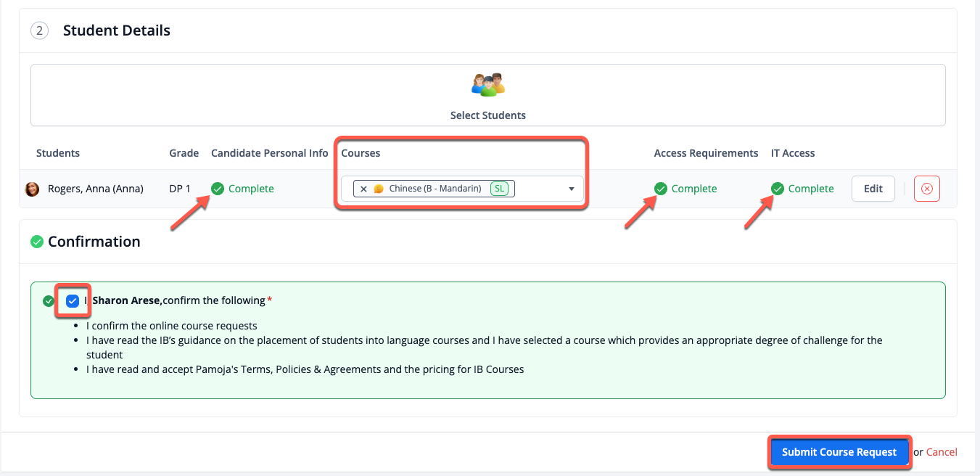The width and height of the screenshot is (980, 476).
Task: Open the Courses selection field
Action: [537, 189]
